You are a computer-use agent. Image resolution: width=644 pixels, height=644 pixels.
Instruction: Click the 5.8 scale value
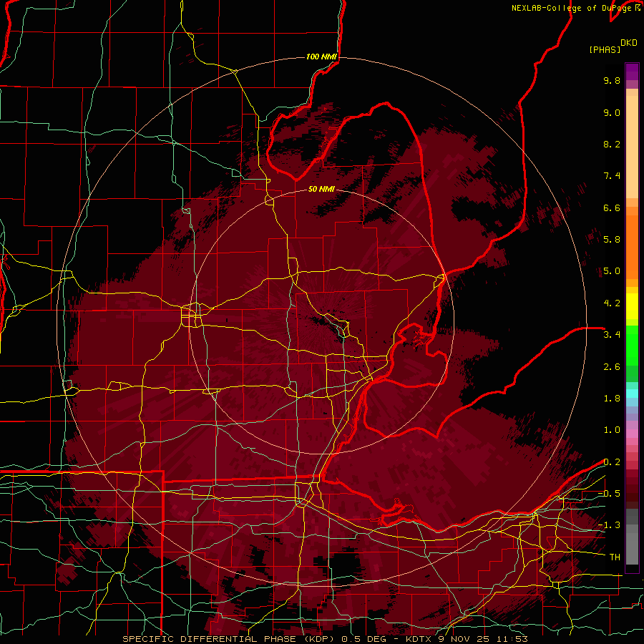coord(612,240)
